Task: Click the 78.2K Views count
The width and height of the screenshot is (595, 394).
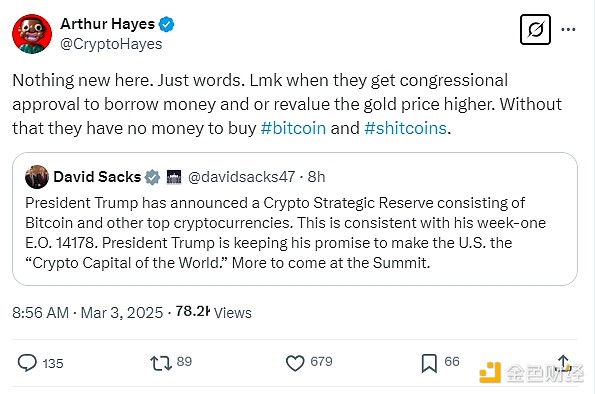Action: pos(214,312)
